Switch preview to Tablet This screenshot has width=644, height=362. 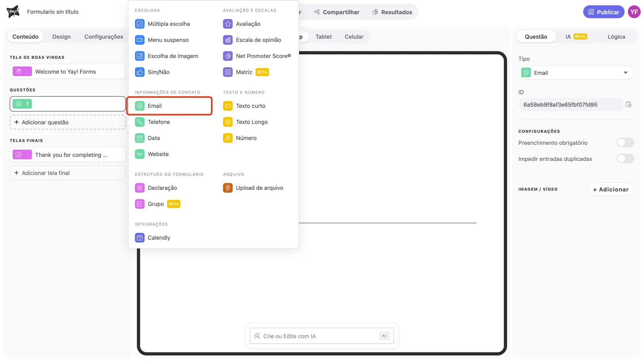(x=324, y=37)
